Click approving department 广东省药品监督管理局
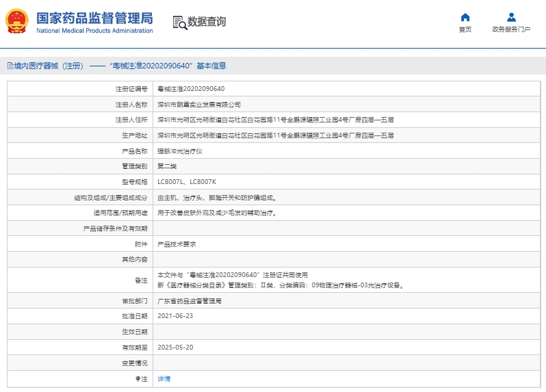546x392 pixels. [190, 301]
